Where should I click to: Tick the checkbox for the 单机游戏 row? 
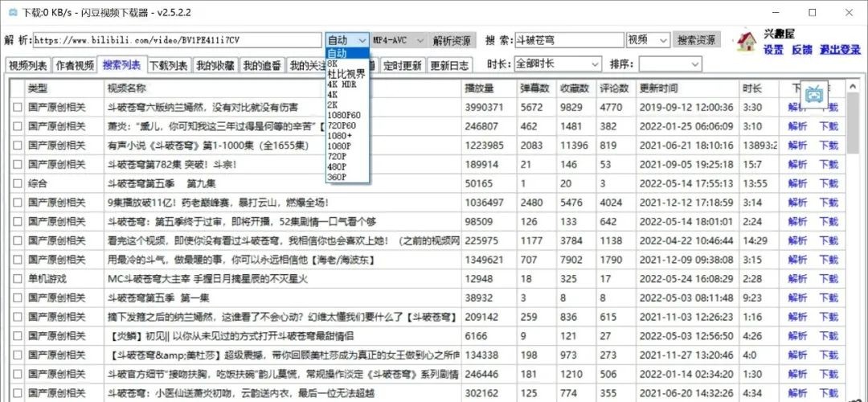(x=18, y=279)
